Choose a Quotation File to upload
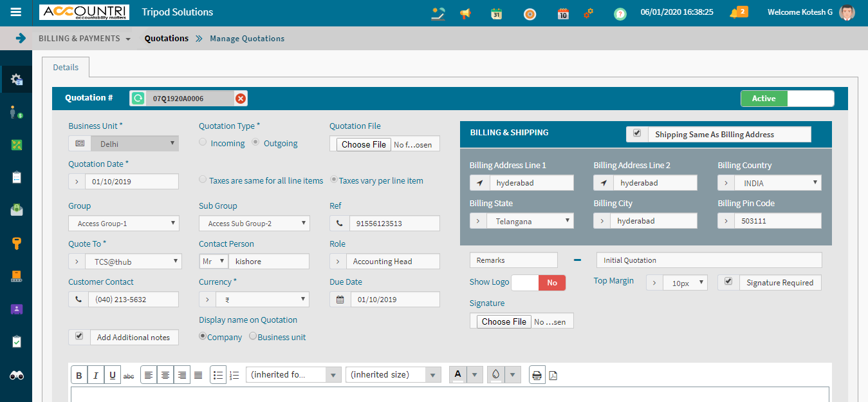The height and width of the screenshot is (402, 868). pos(364,144)
